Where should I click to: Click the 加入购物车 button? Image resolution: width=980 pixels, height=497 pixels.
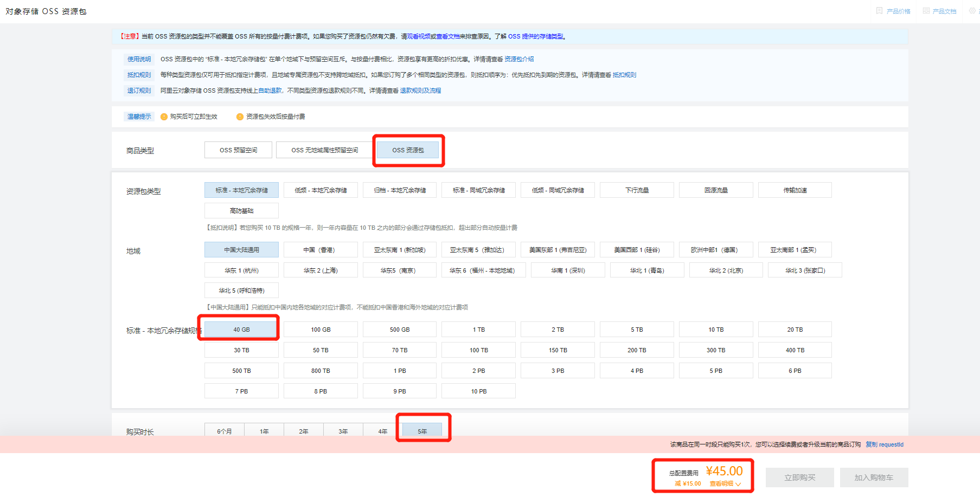click(874, 477)
